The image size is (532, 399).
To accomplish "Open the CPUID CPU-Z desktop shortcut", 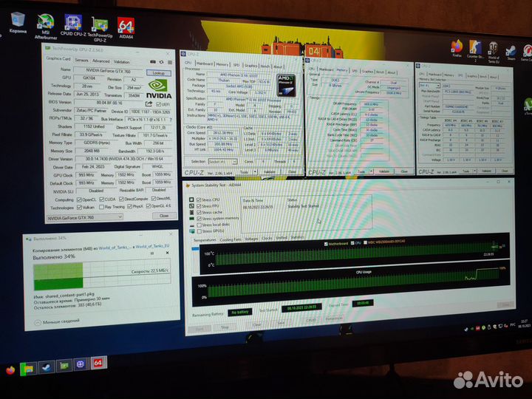I will click(72, 25).
